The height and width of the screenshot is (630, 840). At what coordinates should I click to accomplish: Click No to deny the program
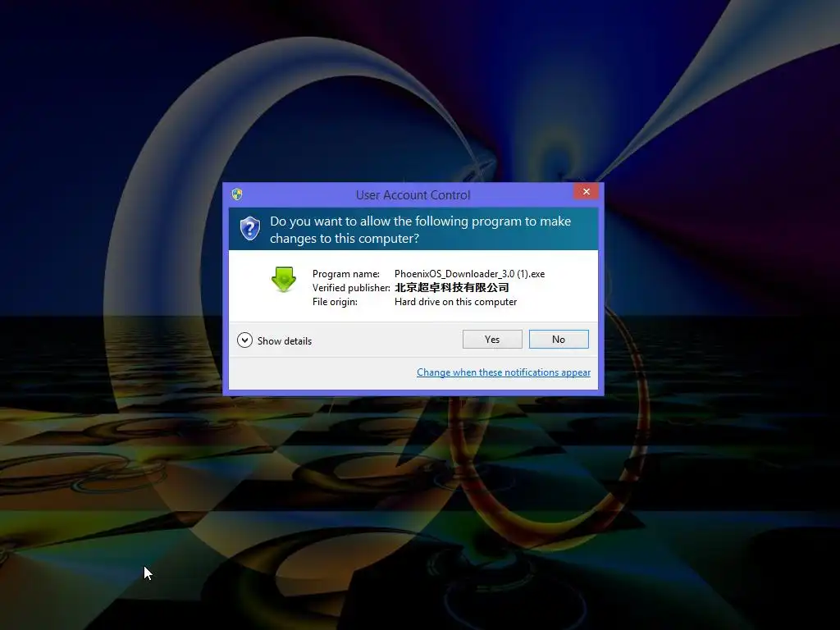coord(559,339)
